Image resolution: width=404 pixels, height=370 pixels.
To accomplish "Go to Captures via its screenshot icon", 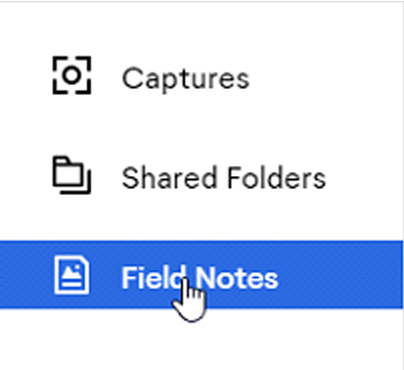I will click(x=72, y=75).
